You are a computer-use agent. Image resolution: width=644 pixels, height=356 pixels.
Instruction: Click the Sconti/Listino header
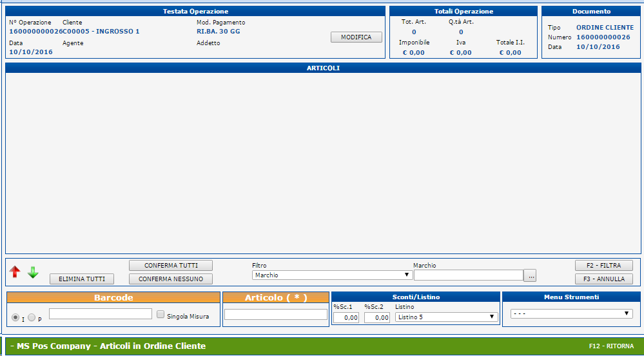[416, 297]
